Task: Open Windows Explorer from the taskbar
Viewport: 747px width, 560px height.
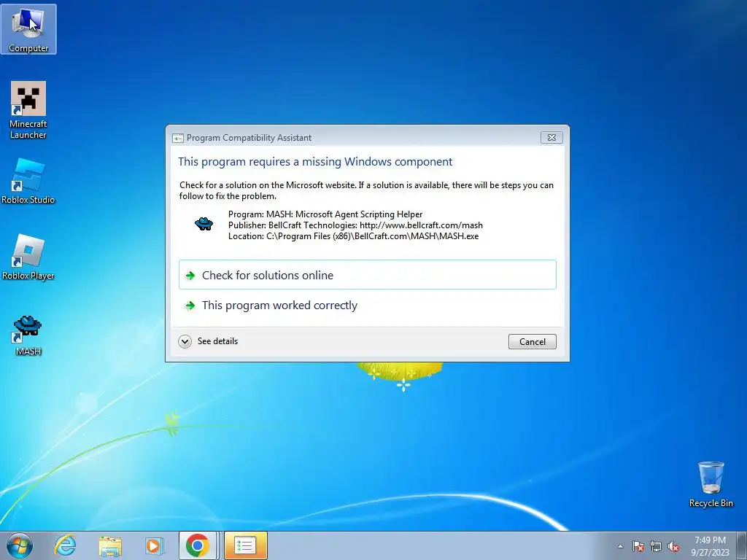Action: point(110,545)
